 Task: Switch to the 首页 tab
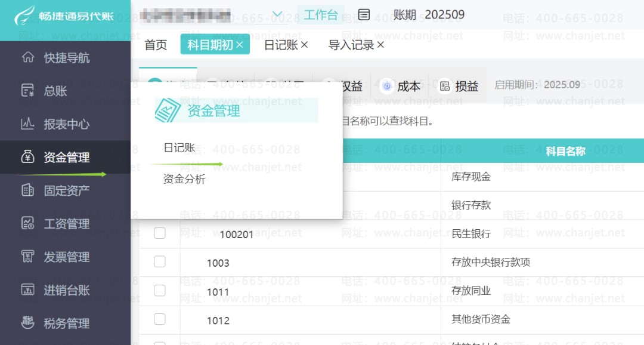[156, 44]
